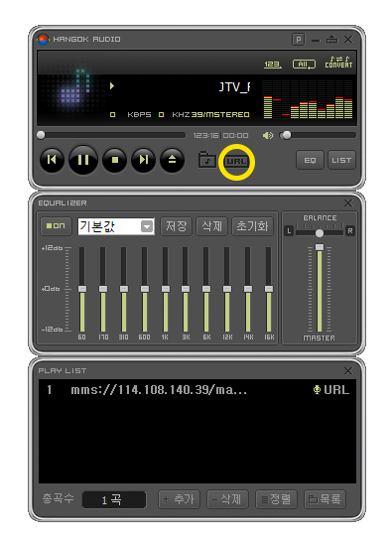This screenshot has width=392, height=542.
Task: Click the R balance button
Action: pos(350,231)
